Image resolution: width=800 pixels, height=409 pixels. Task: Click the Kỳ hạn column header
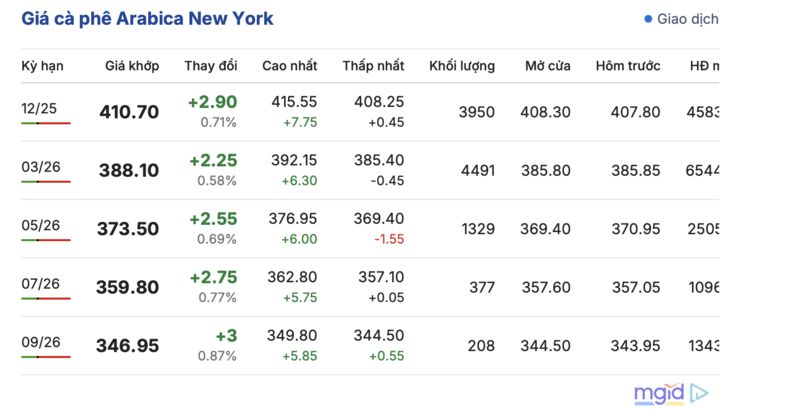coord(42,66)
